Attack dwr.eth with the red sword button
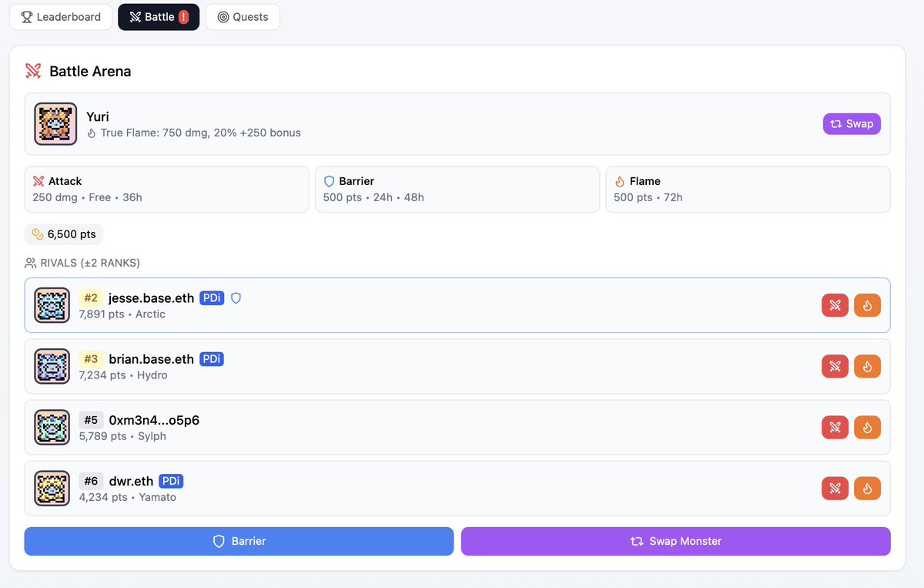Screen dimensions: 924x588 [x=835, y=488]
